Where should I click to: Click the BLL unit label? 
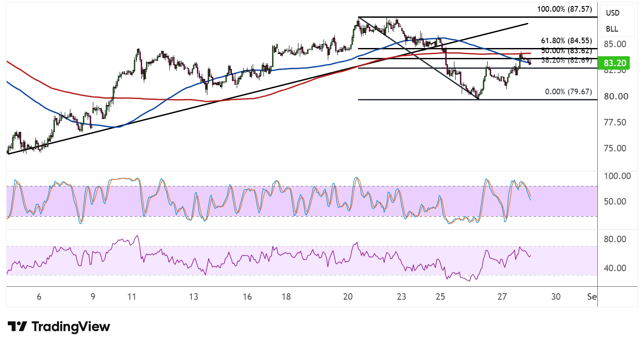pyautogui.click(x=612, y=29)
